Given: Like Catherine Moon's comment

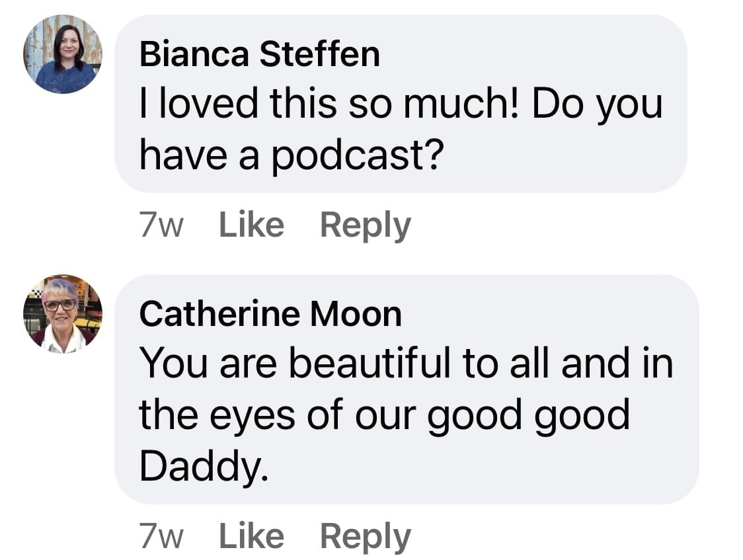Looking at the screenshot, I should pyautogui.click(x=251, y=536).
